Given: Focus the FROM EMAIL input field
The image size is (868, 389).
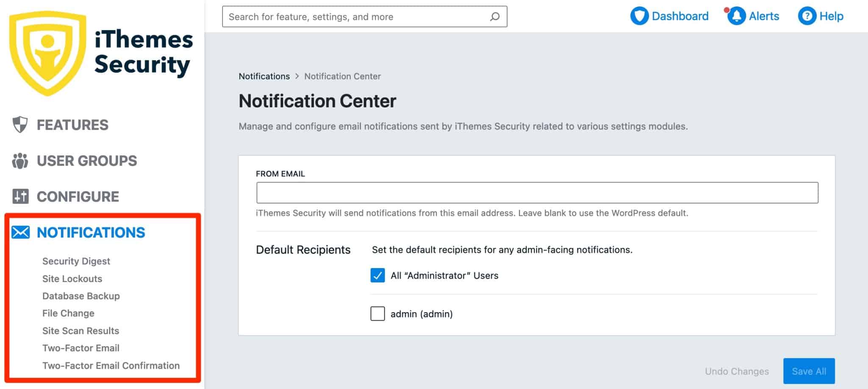Looking at the screenshot, I should pos(537,193).
